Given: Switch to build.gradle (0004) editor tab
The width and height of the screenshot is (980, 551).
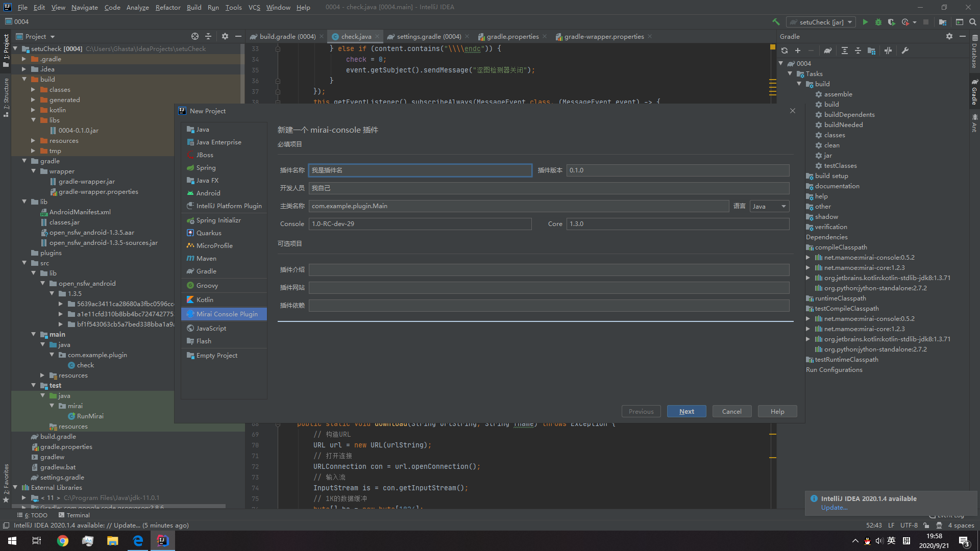Looking at the screenshot, I should (287, 36).
